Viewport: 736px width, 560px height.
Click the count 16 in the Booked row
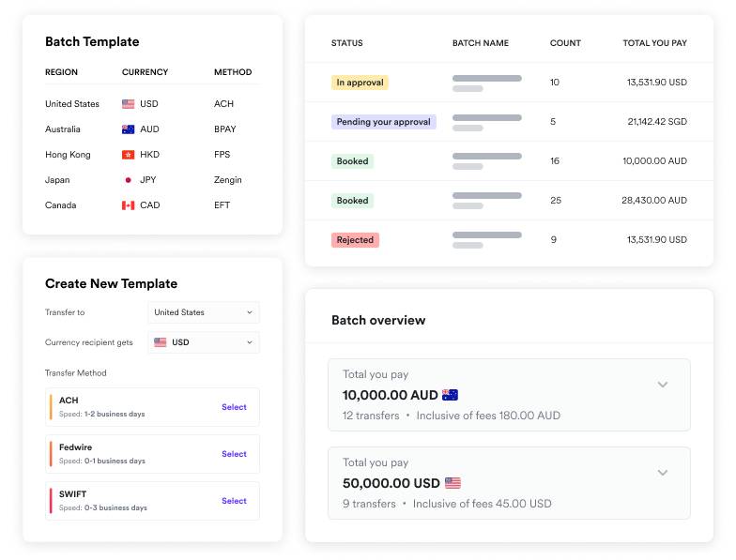point(554,161)
